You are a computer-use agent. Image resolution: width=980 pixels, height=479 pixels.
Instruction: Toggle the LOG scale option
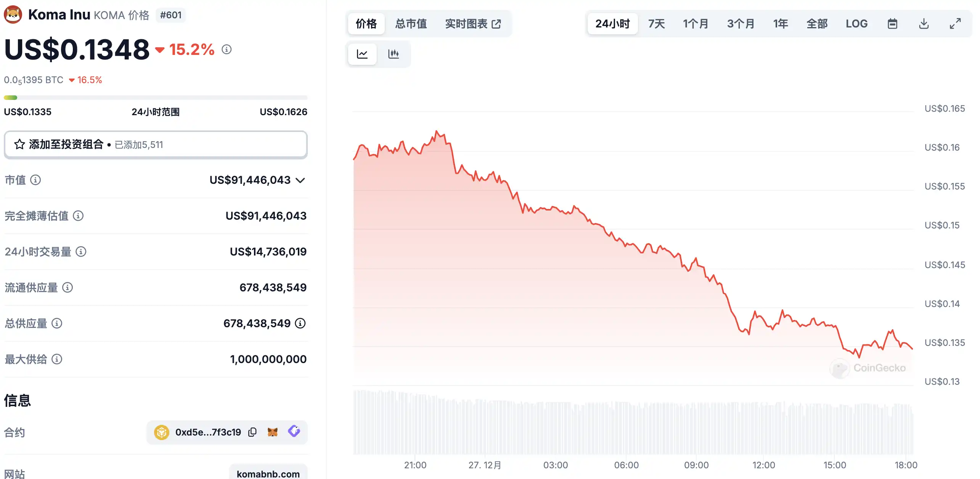coord(856,24)
